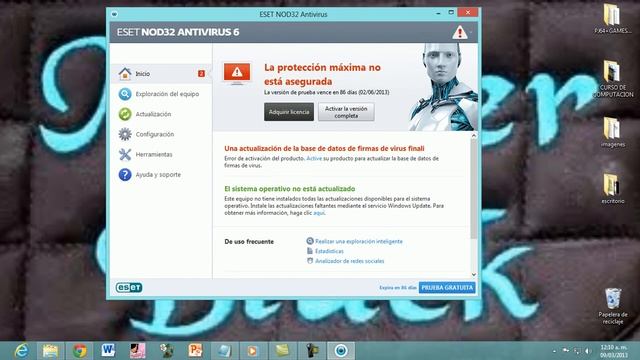Click the wrench icon for Herramientas
The height and width of the screenshot is (360, 640).
pos(125,154)
